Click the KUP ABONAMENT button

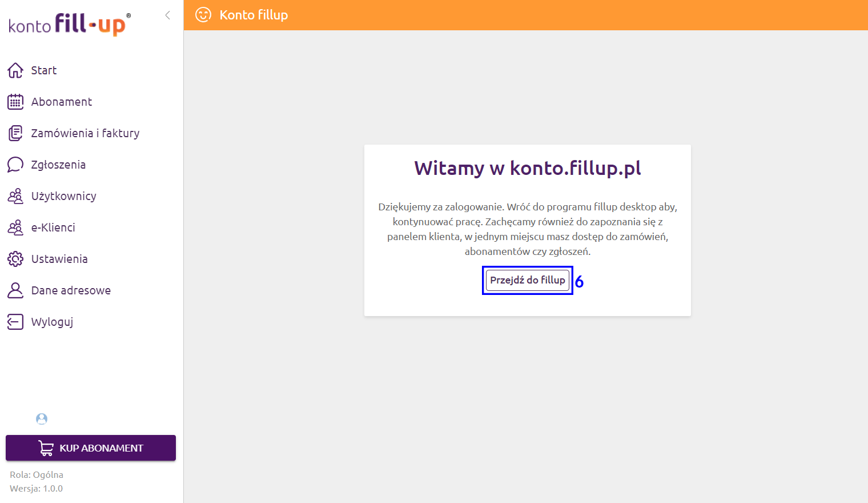click(91, 448)
